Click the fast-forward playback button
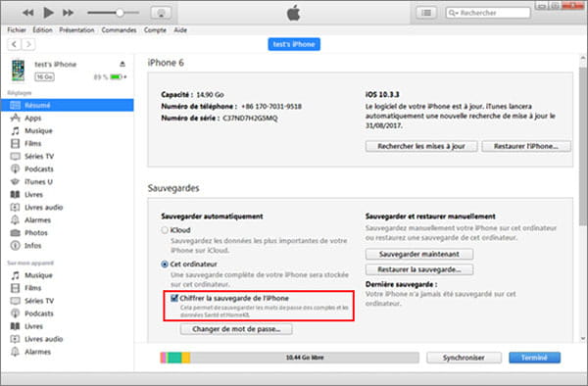Screen dimensions: 588x386 click(x=68, y=13)
